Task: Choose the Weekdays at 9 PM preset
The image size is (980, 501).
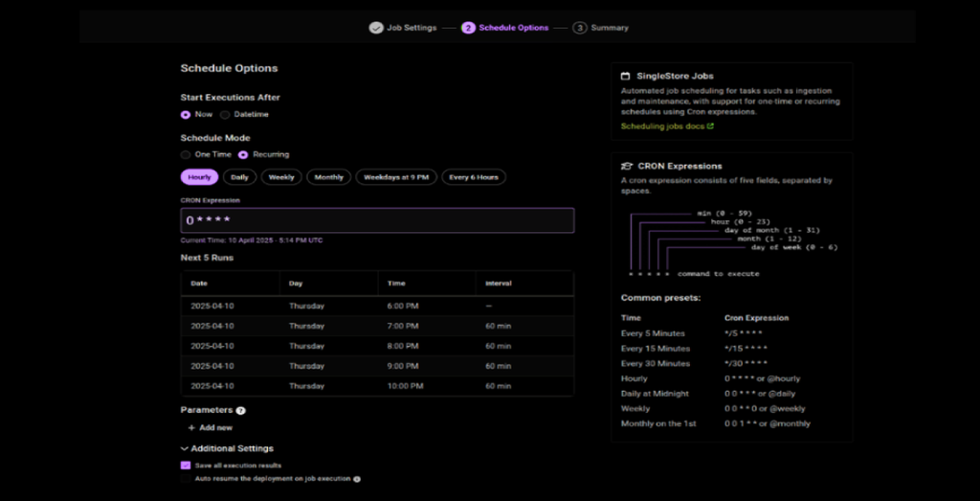Action: click(x=396, y=177)
